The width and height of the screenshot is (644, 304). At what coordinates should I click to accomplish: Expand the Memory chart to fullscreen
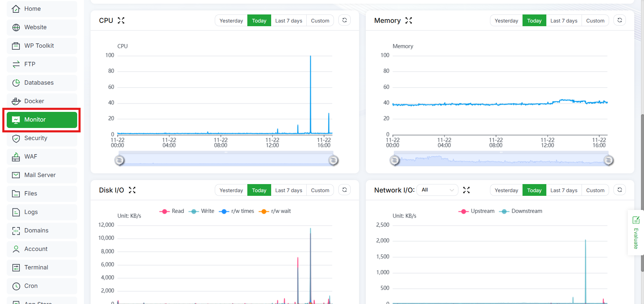(408, 20)
